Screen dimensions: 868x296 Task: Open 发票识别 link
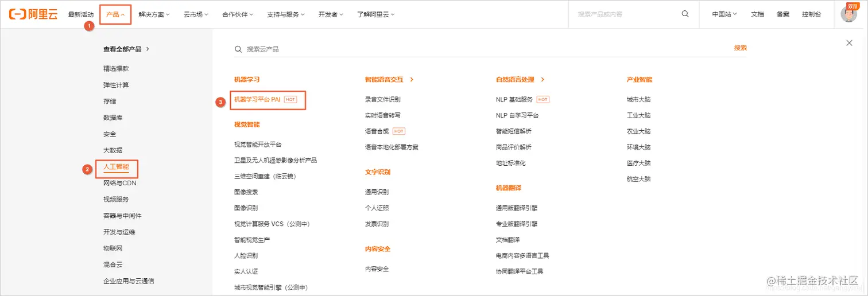tap(377, 224)
